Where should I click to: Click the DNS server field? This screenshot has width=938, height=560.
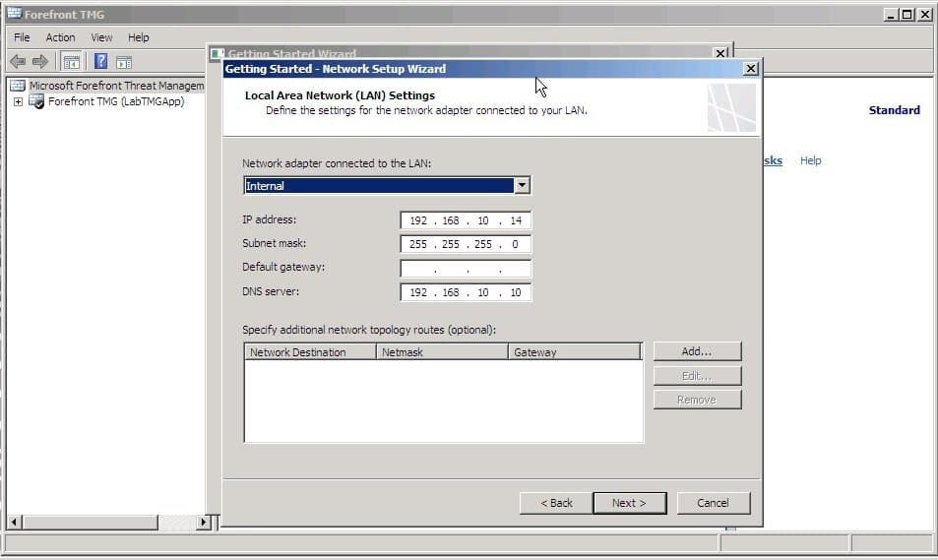tap(466, 292)
